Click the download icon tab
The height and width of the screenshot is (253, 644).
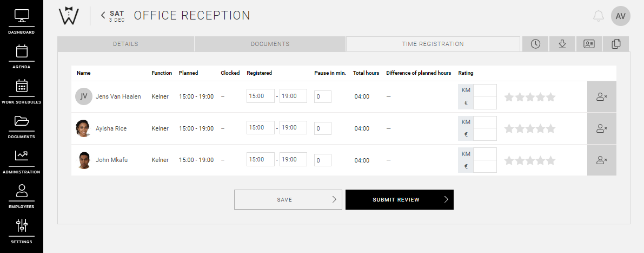pos(562,44)
